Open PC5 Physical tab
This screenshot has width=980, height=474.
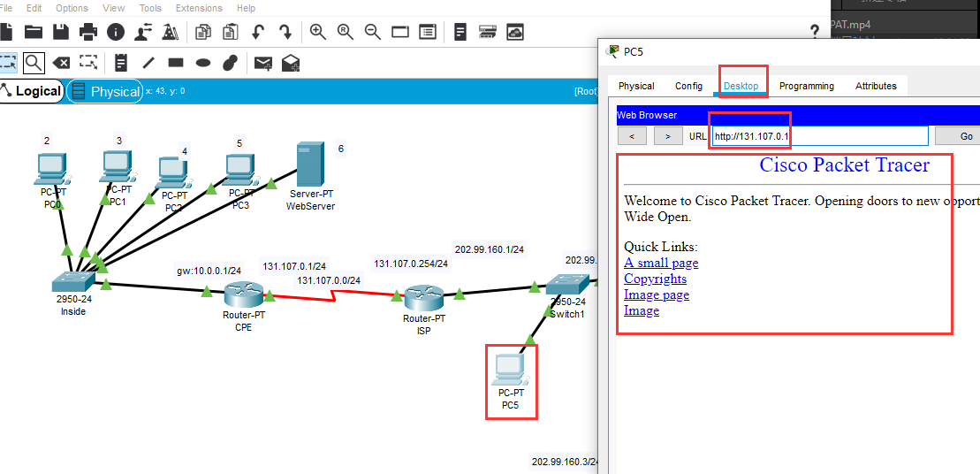(x=636, y=87)
